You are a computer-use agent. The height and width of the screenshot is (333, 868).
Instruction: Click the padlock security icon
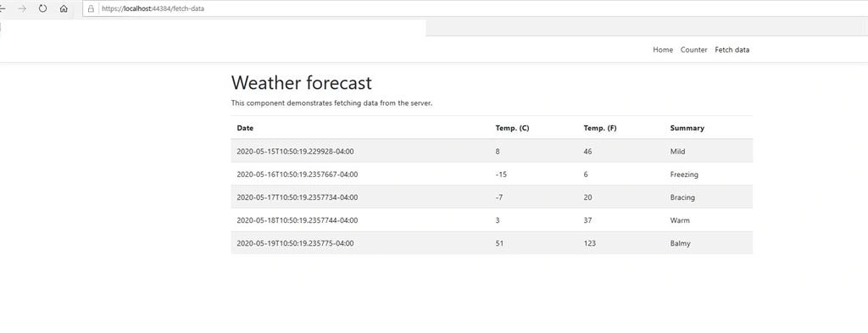[x=91, y=8]
